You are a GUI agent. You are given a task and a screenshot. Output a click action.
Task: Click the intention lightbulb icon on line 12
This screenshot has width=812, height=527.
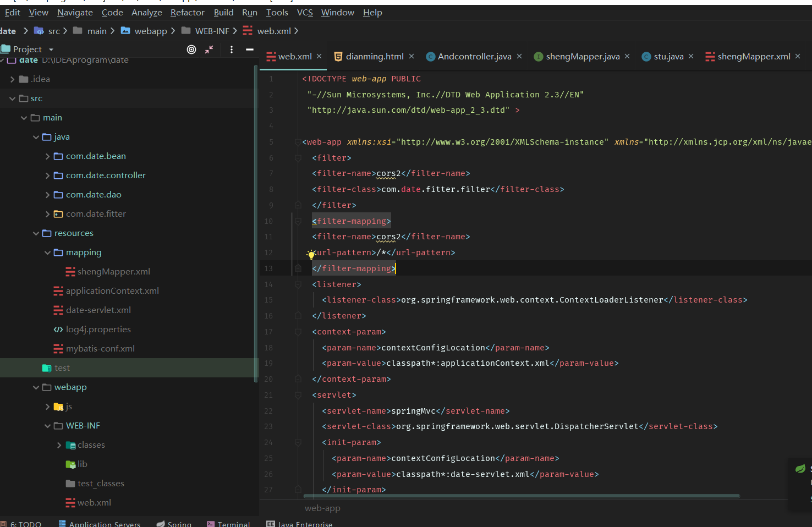pyautogui.click(x=311, y=254)
